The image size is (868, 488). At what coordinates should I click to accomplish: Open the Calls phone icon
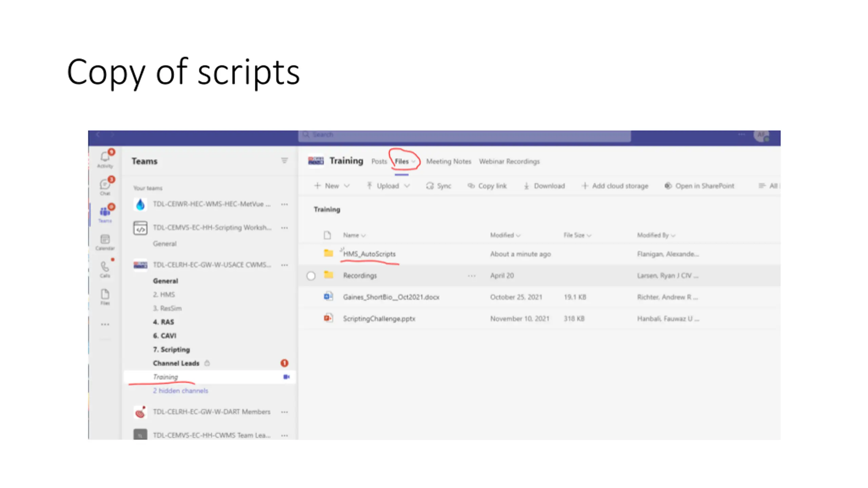coord(105,269)
